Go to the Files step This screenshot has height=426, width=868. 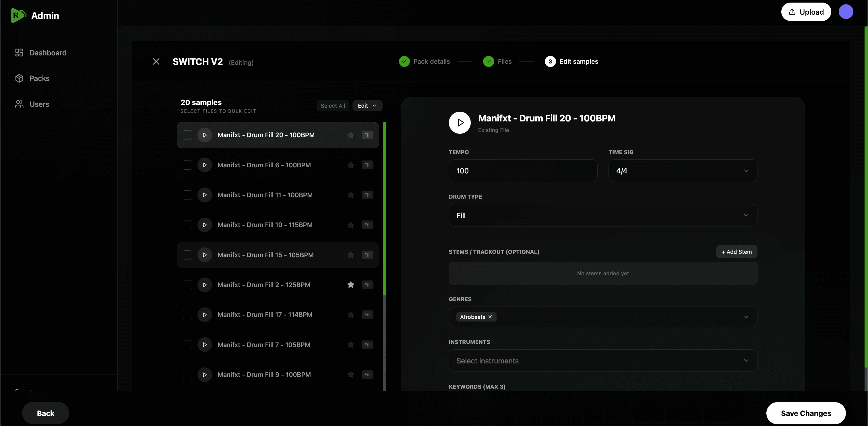pos(497,61)
